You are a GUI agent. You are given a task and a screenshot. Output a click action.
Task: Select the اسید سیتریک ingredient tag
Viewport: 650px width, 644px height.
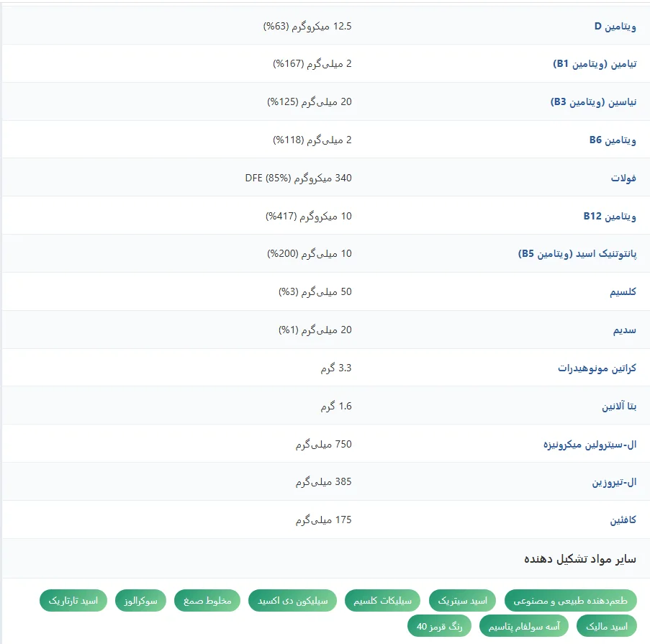[463, 600]
